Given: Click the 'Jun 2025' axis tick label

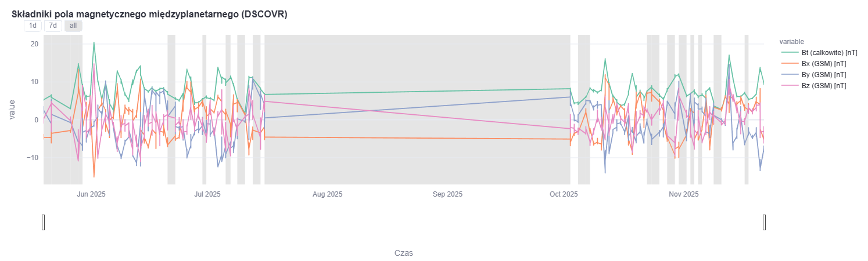Looking at the screenshot, I should [x=91, y=194].
